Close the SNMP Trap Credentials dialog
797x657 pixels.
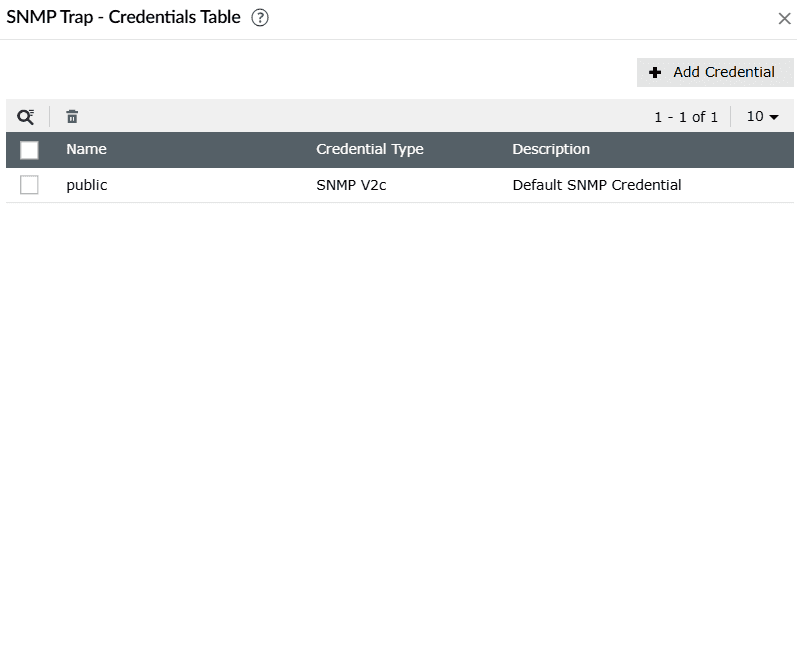[784, 19]
